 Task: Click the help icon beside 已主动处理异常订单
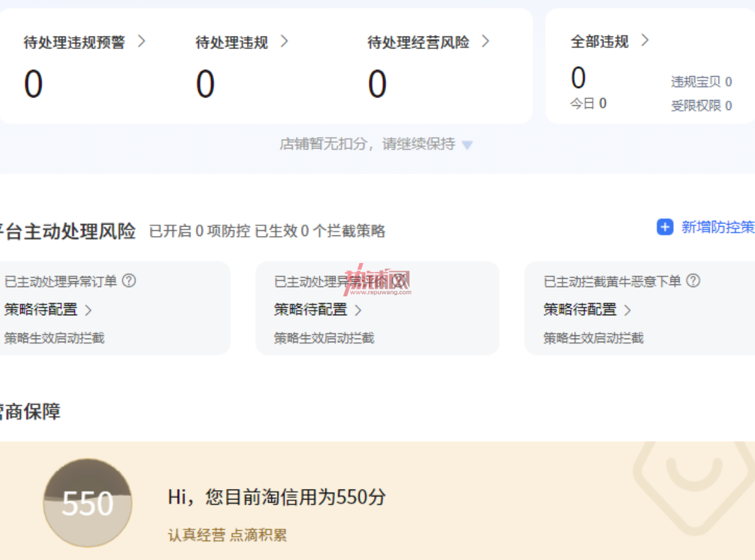tap(129, 281)
